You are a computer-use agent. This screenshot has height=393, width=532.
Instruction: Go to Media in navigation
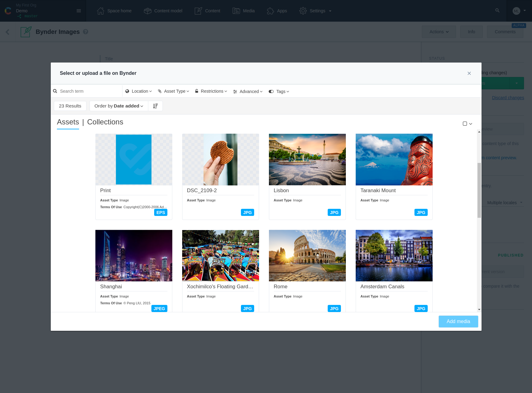coord(244,11)
